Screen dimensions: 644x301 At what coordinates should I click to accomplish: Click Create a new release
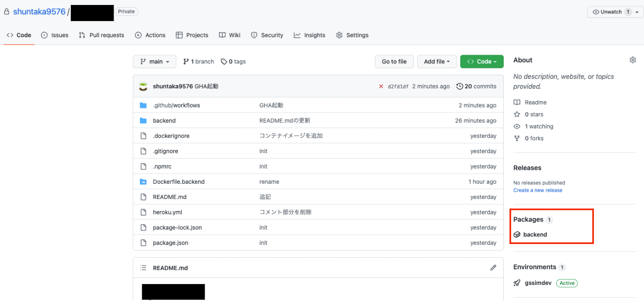(538, 190)
